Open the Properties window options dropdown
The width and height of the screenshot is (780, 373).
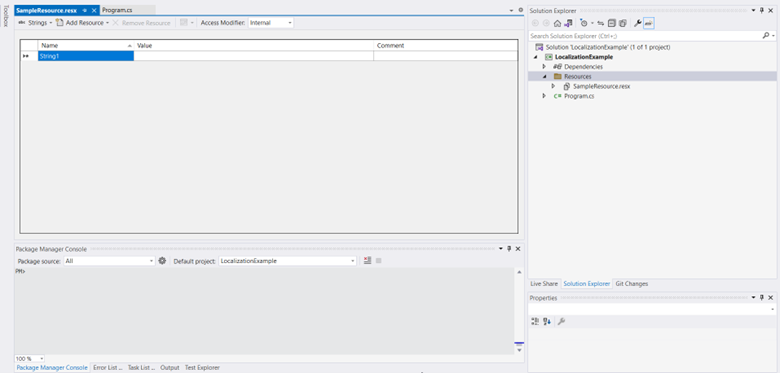click(x=753, y=297)
